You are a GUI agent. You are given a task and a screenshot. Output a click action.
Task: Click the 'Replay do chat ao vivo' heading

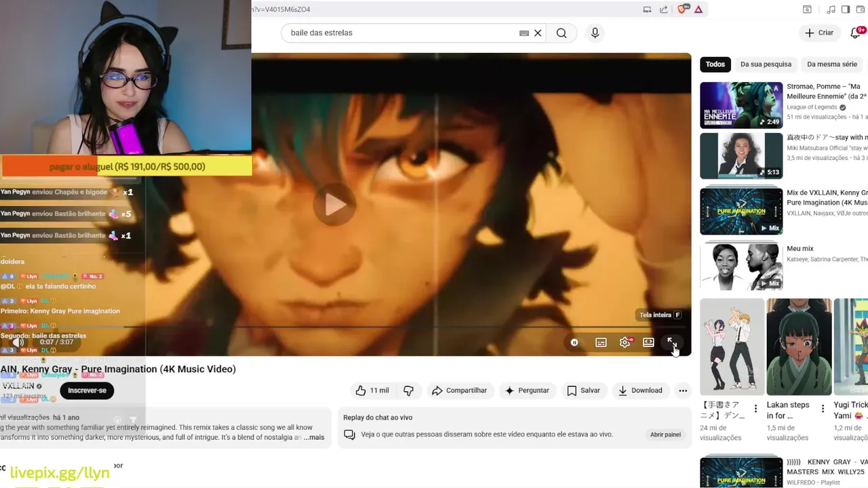[x=378, y=418]
